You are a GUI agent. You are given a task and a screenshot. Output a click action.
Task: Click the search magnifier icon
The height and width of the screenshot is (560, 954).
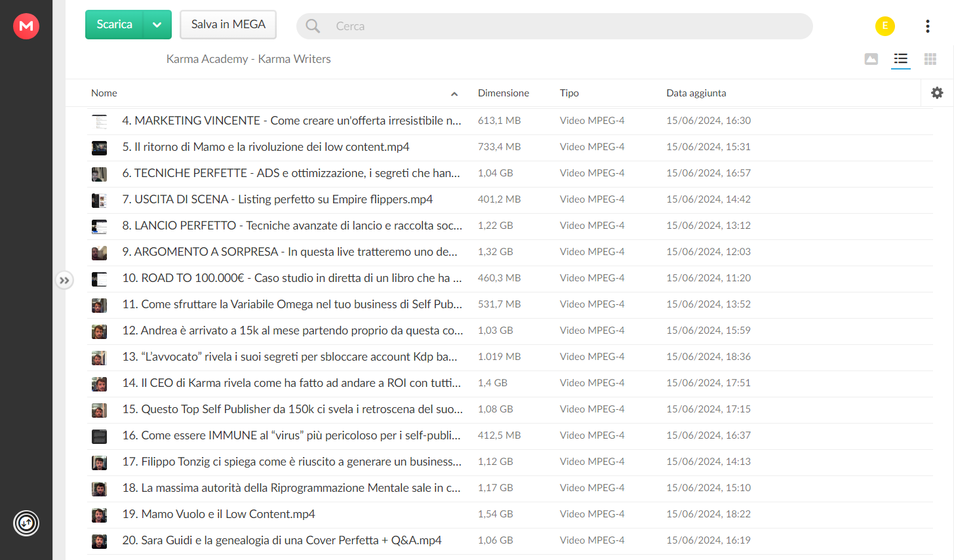click(313, 26)
